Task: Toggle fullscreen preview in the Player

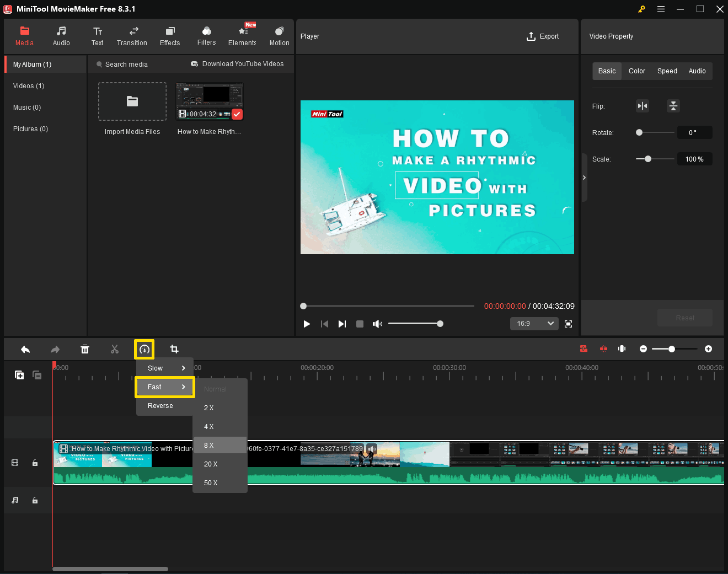Action: [568, 324]
